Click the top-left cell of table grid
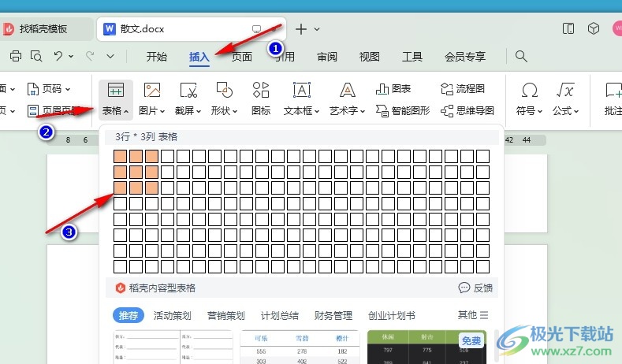Screen dimensions: 622x364 (x=120, y=156)
